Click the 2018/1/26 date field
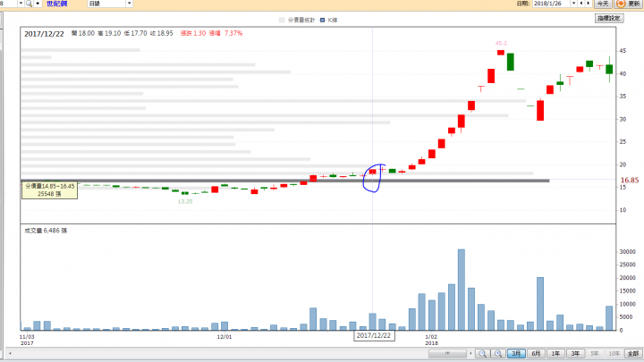The image size is (644, 362). click(x=551, y=4)
